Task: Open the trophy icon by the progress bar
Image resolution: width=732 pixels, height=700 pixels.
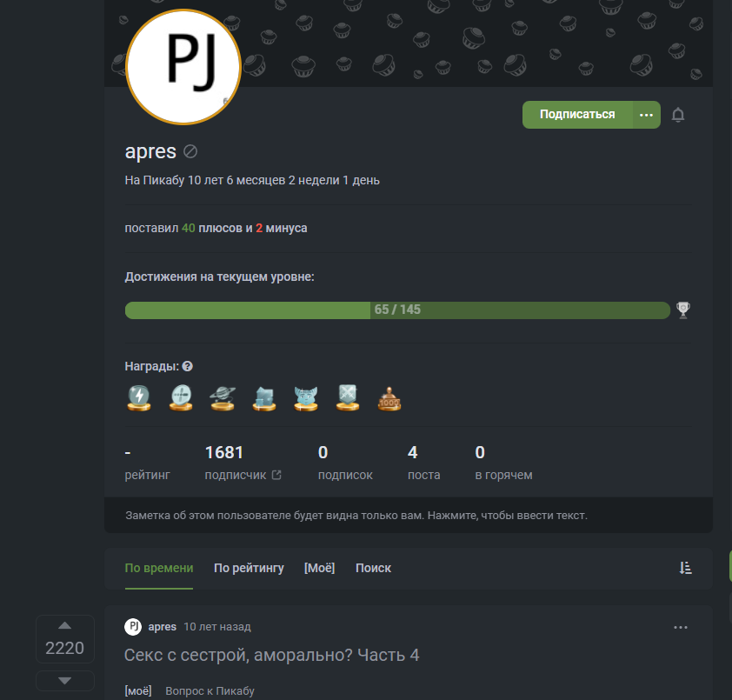Action: (x=683, y=310)
